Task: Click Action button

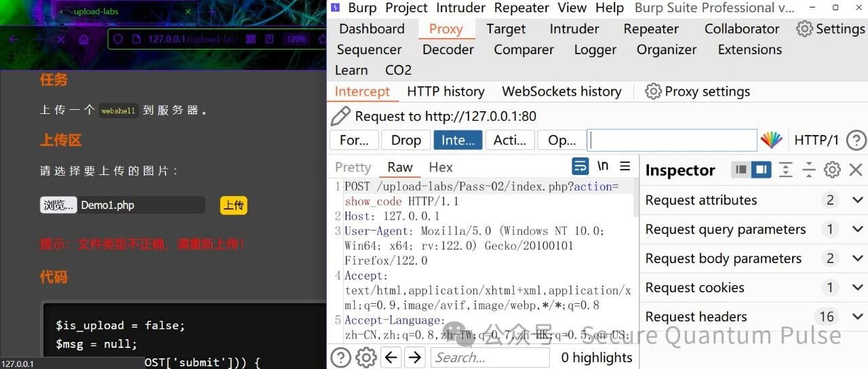Action: pyautogui.click(x=510, y=140)
